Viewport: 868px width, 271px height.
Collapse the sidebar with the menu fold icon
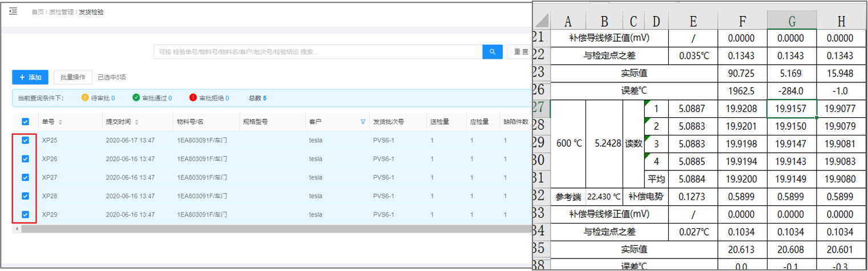(13, 11)
